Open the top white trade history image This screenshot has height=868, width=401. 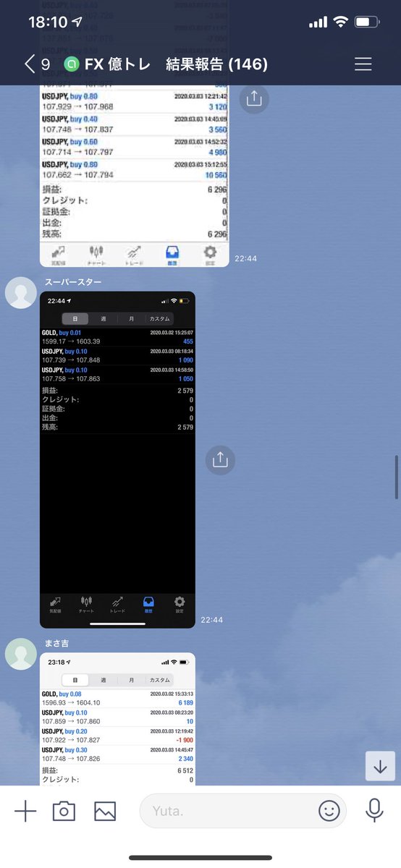tap(134, 176)
